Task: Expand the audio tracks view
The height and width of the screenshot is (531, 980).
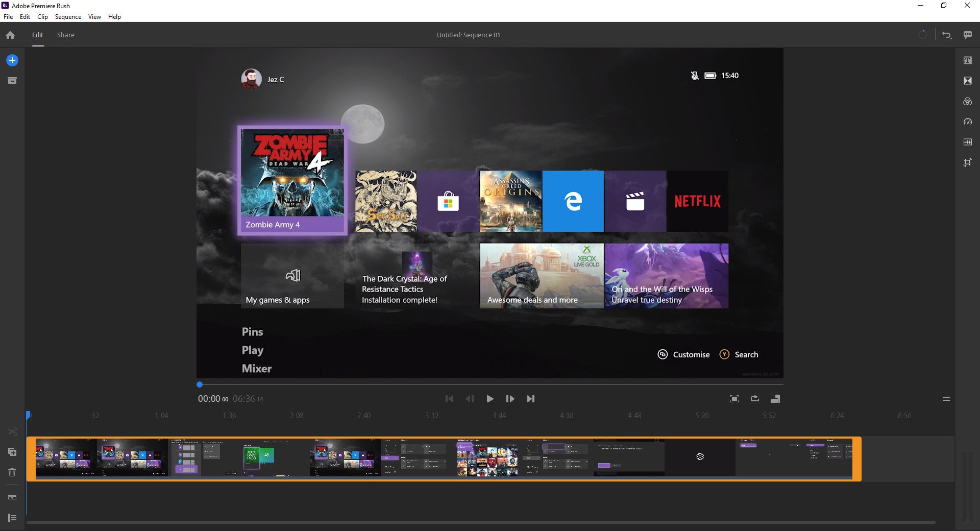Action: pos(12,518)
